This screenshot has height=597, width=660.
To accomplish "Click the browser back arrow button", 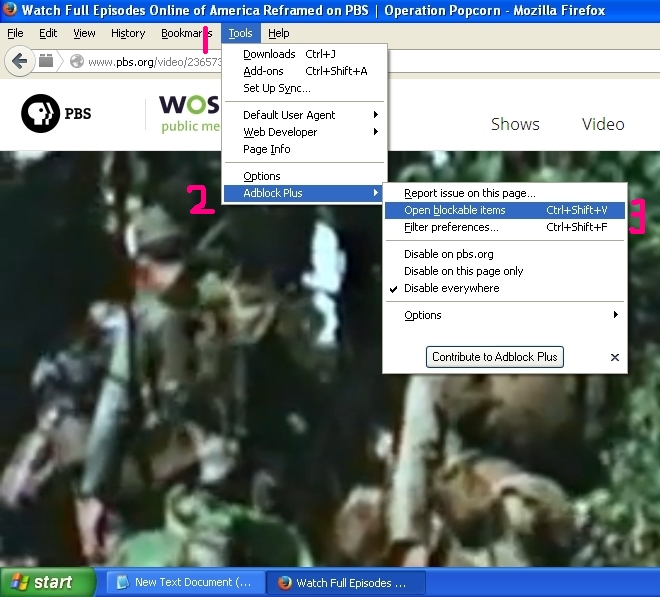I will click(19, 61).
